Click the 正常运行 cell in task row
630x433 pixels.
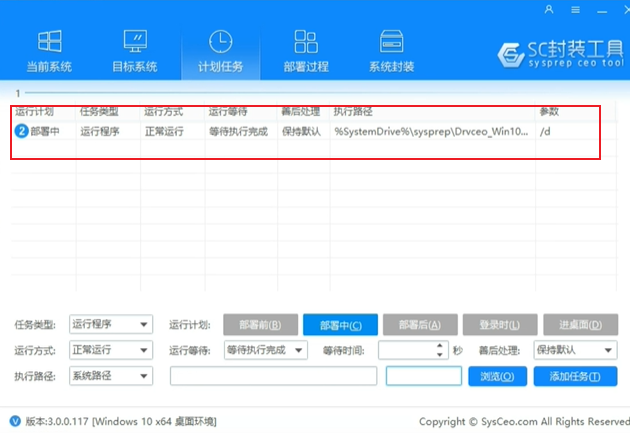pos(164,131)
